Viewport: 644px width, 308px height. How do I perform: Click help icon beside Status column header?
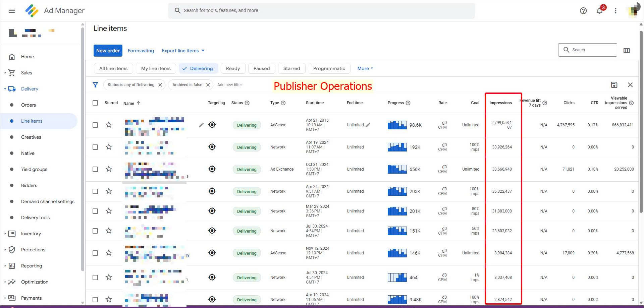(247, 103)
